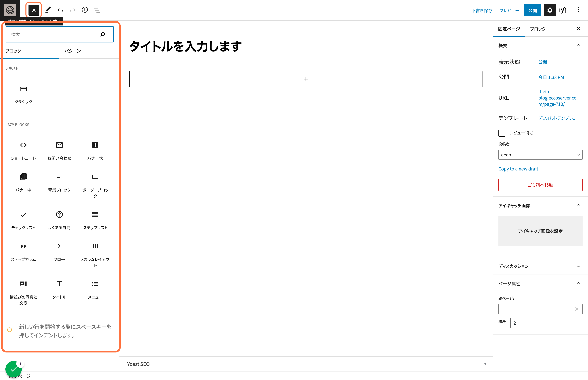Insert the バナー大 block
The height and width of the screenshot is (380, 588).
coord(95,151)
